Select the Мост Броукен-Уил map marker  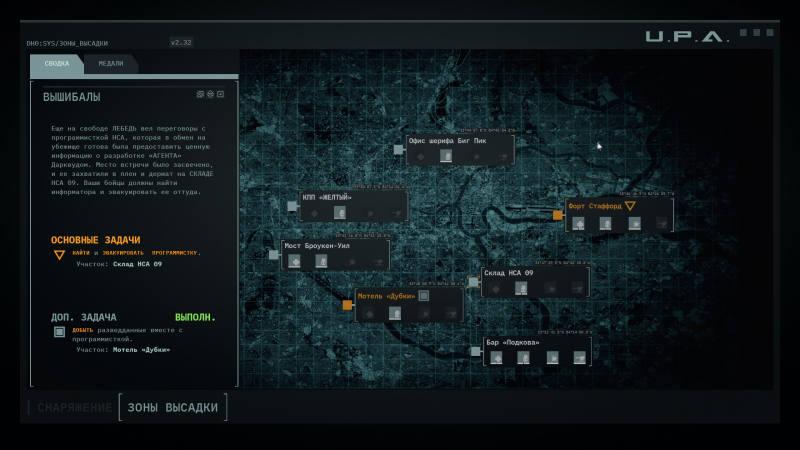[273, 255]
